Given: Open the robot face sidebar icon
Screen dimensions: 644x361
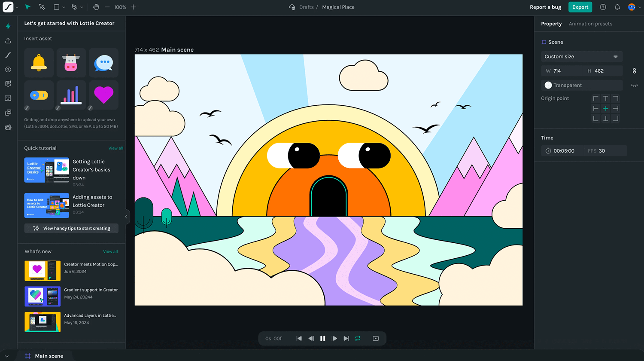Looking at the screenshot, I should (8, 127).
